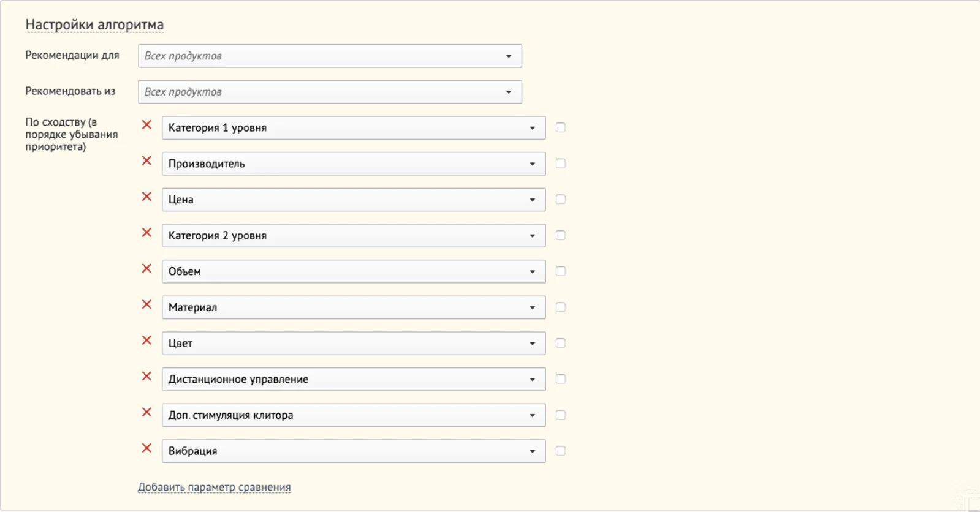Open the Объем parameter select box
Image resolution: width=980 pixels, height=512 pixels.
coord(354,271)
